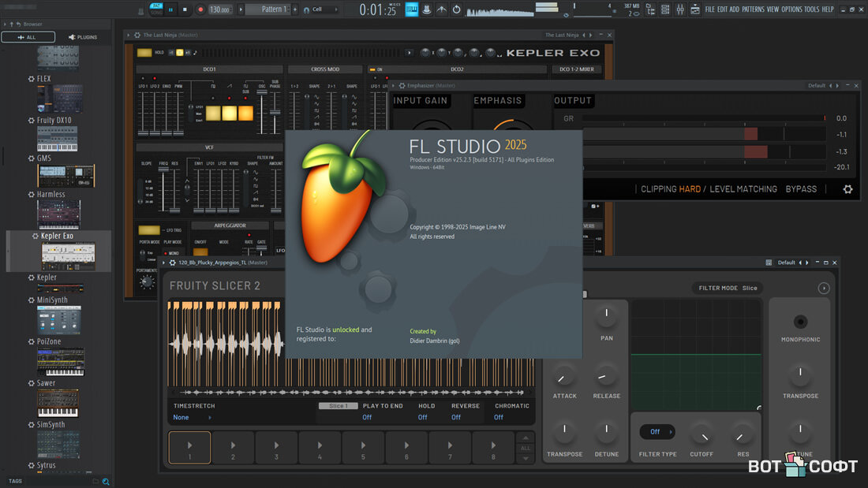This screenshot has width=868, height=488.
Task: Open the Emphasizer settings gear icon
Action: [x=847, y=189]
